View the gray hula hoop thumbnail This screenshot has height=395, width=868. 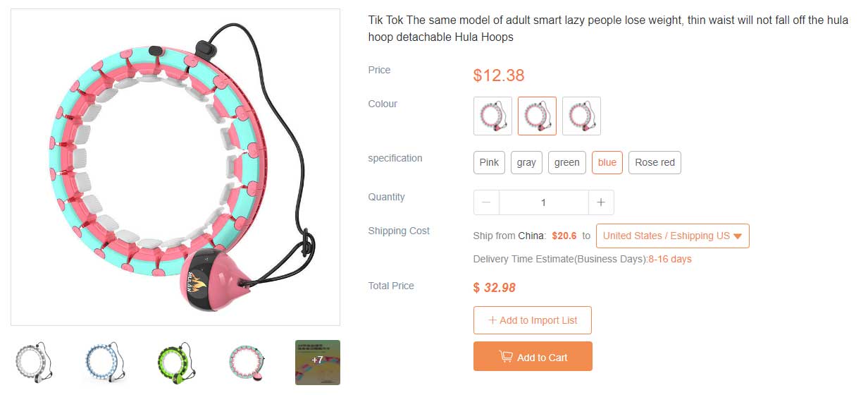click(34, 363)
